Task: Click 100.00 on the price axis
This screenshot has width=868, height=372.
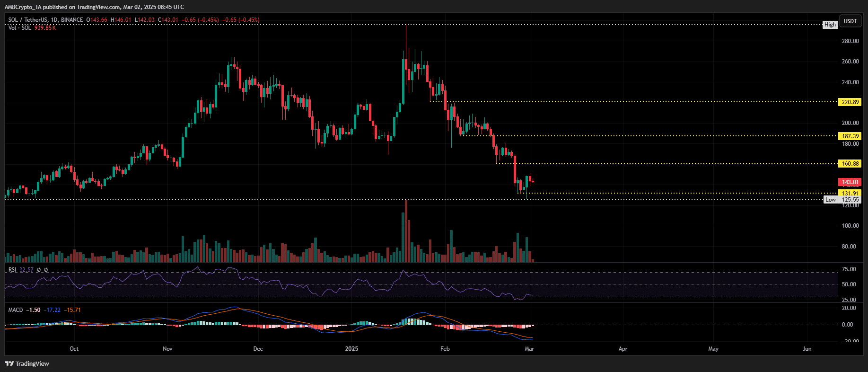Action: tap(850, 226)
